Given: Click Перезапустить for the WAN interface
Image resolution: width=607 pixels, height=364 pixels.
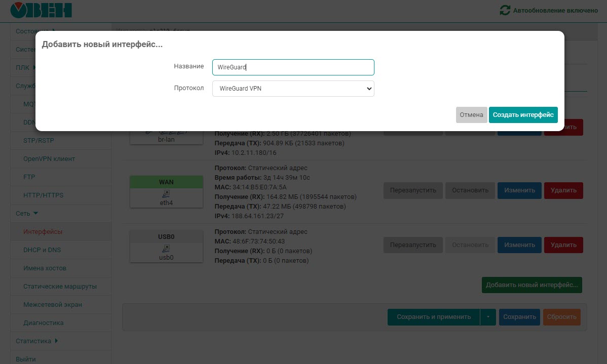Looking at the screenshot, I should (x=413, y=190).
